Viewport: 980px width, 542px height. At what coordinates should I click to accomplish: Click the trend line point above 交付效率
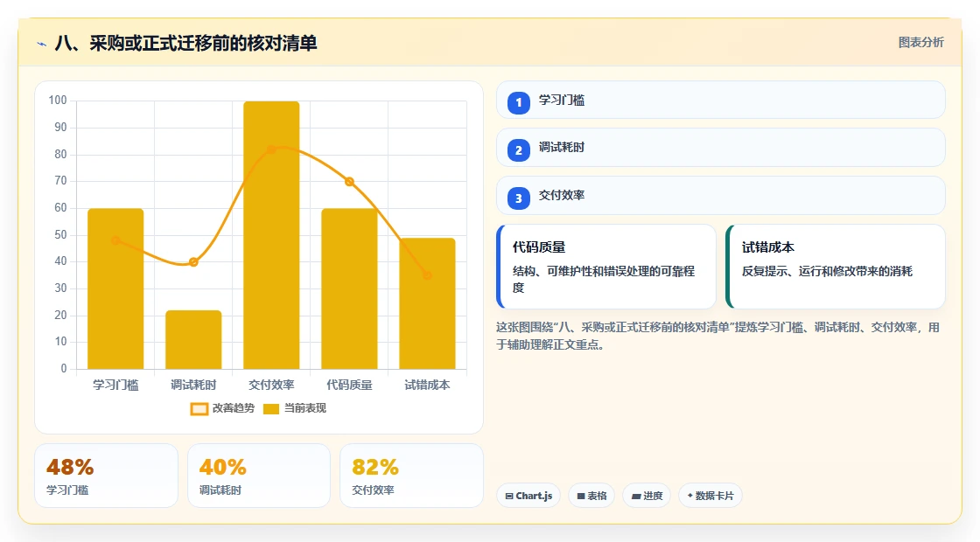[271, 149]
